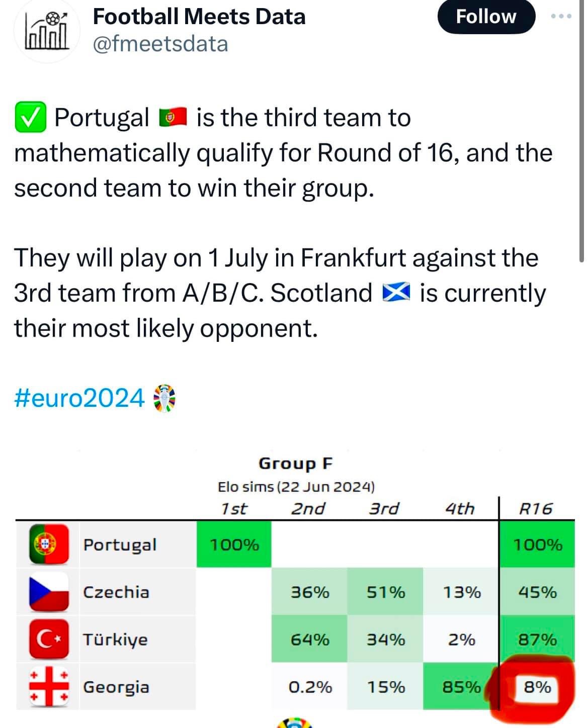Click the Group F table image

[295, 578]
